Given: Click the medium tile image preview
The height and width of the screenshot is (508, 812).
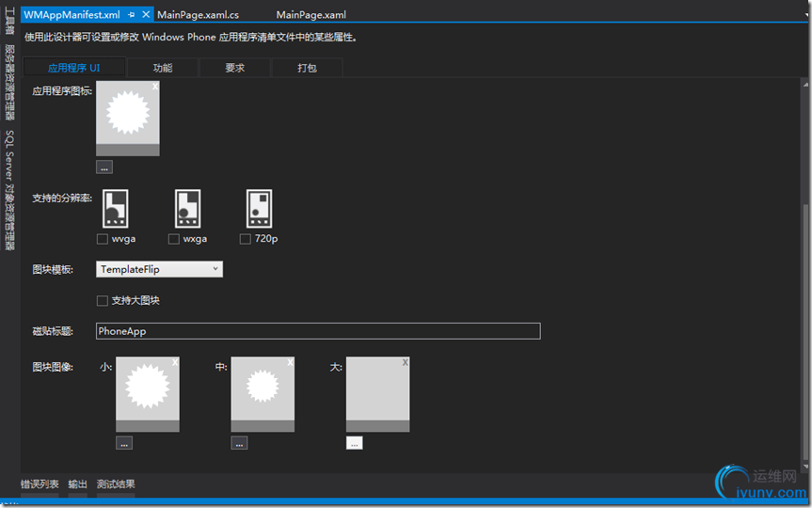Looking at the screenshot, I should point(263,394).
